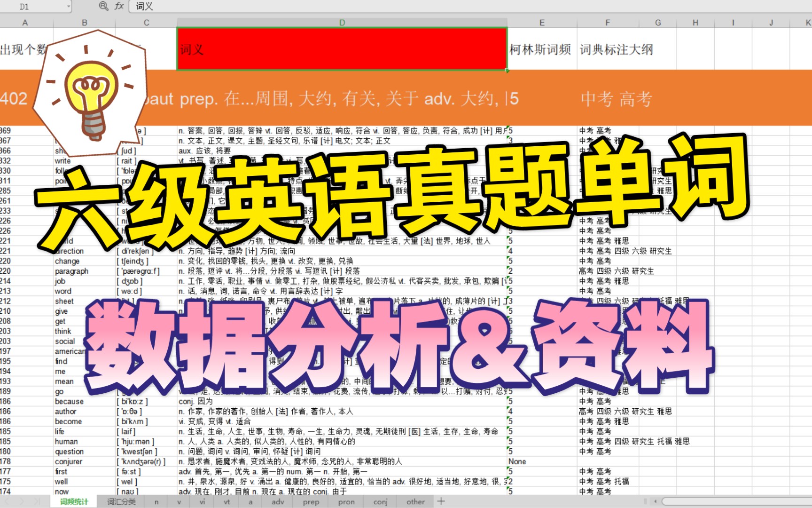Select column C header
The height and width of the screenshot is (508, 812).
click(147, 23)
